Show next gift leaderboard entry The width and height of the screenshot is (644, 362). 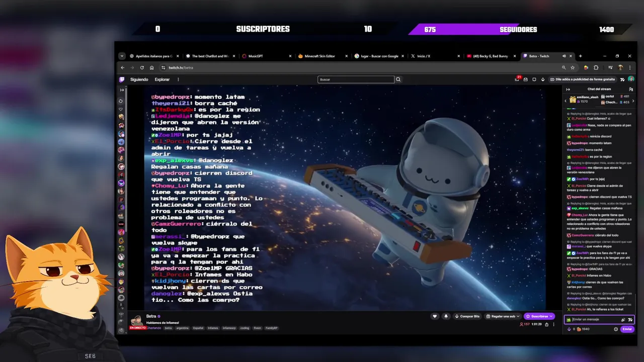point(633,101)
